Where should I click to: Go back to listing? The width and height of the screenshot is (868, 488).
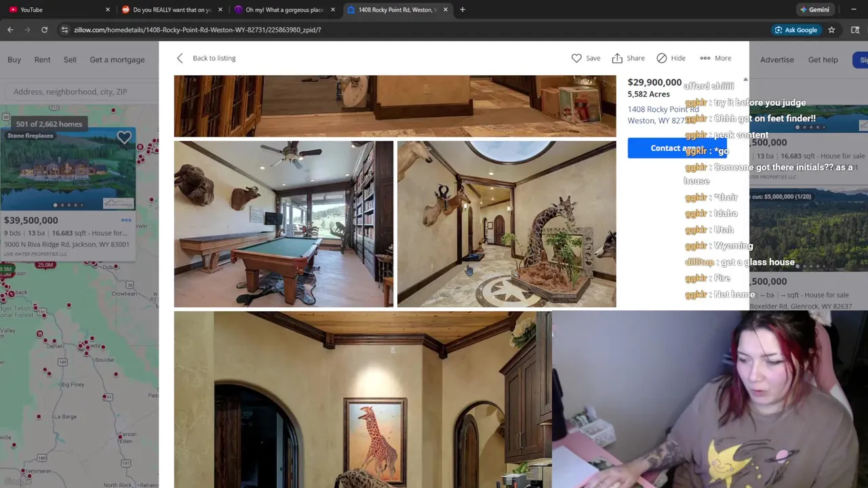tap(206, 58)
